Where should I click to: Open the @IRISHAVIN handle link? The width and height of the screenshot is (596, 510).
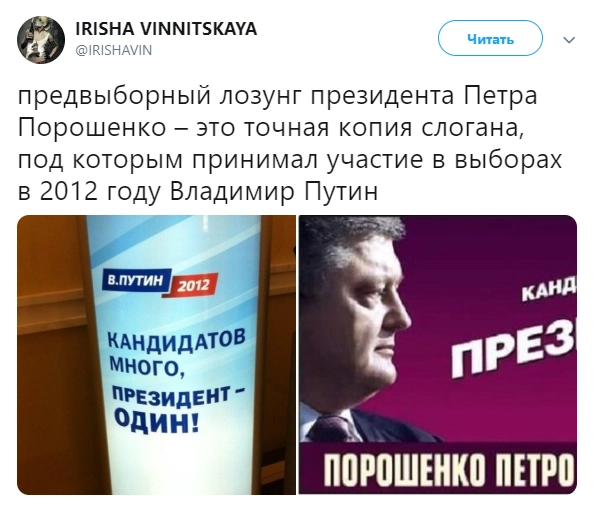pos(114,50)
